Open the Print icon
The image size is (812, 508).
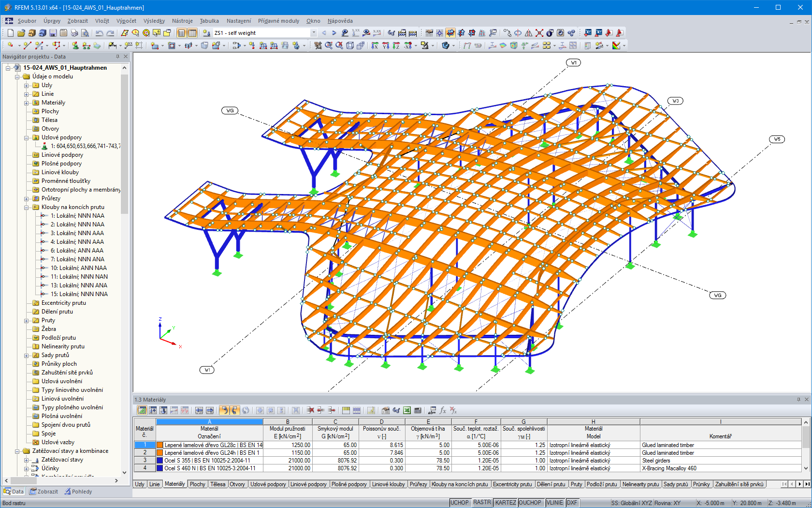click(x=73, y=32)
